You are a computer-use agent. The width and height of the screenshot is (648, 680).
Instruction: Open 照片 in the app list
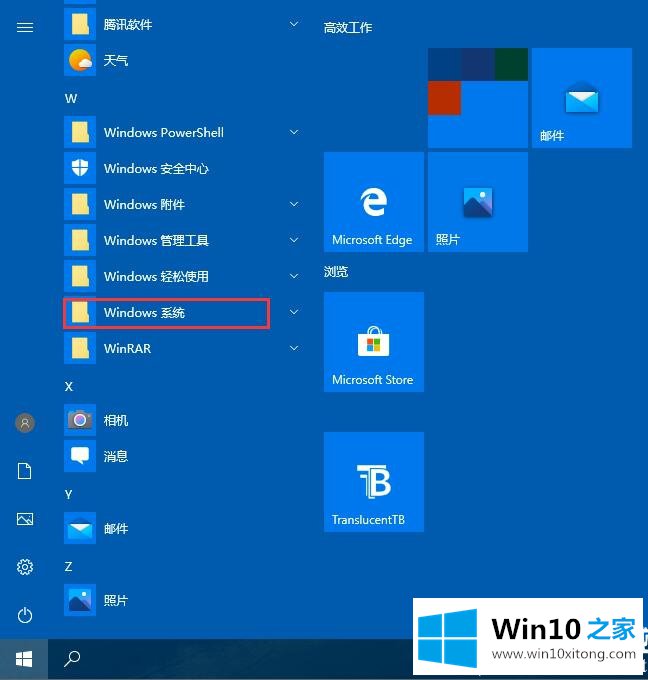pyautogui.click(x=182, y=600)
